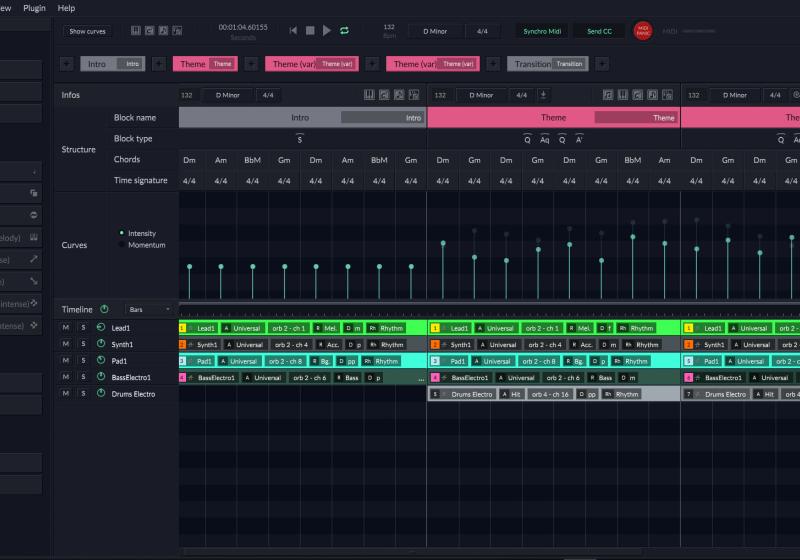Open the Universal field in Lead1 Intro block
Screen dimensions: 800x560
(242, 328)
